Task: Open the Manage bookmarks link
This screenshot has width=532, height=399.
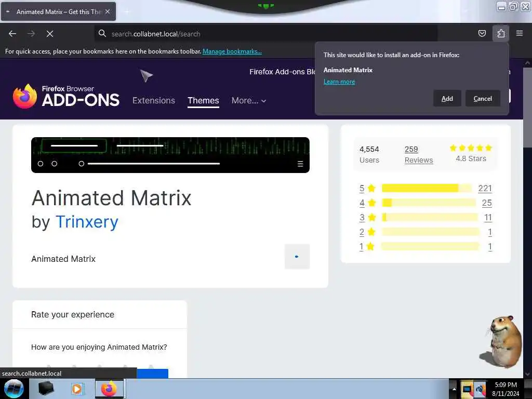Action: point(232,51)
